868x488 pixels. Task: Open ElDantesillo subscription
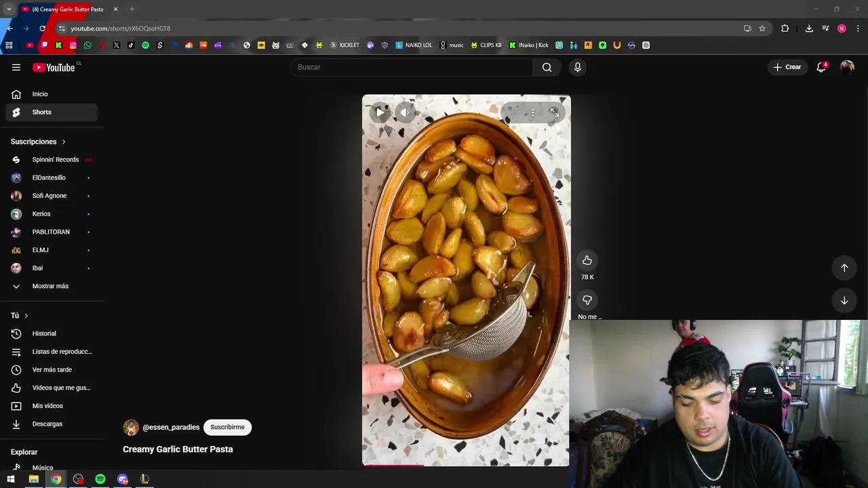point(52,178)
